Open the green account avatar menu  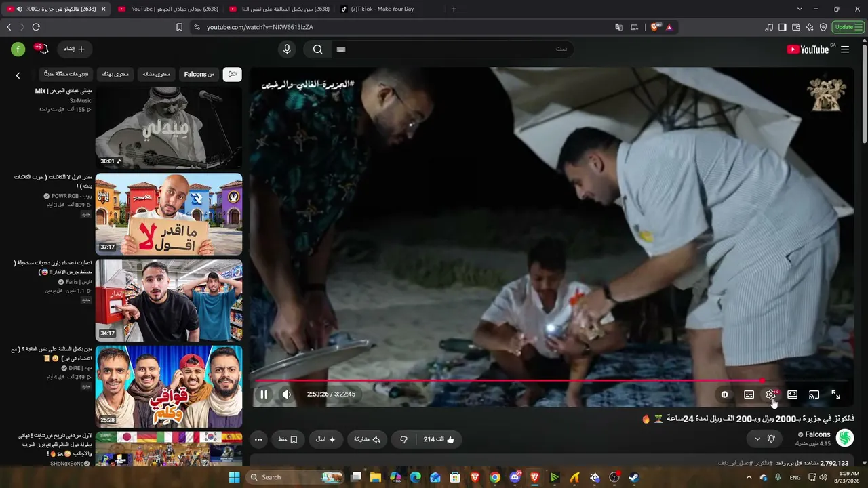(18, 49)
